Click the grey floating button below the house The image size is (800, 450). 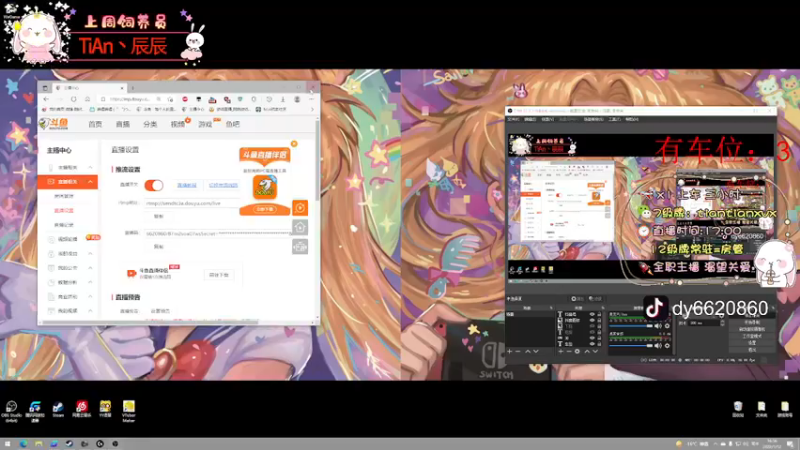(300, 246)
